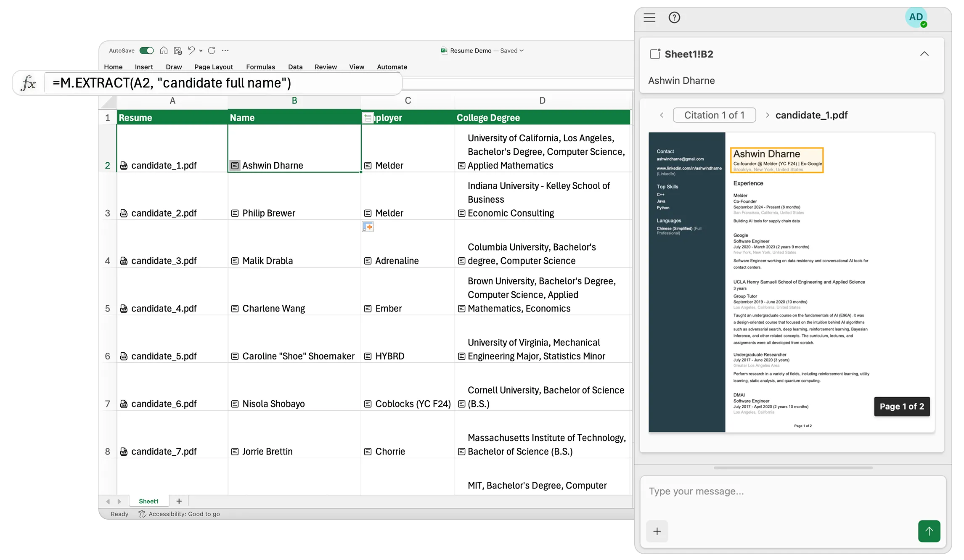Collapse the Sheet1!B2 card with chevron

pyautogui.click(x=924, y=54)
